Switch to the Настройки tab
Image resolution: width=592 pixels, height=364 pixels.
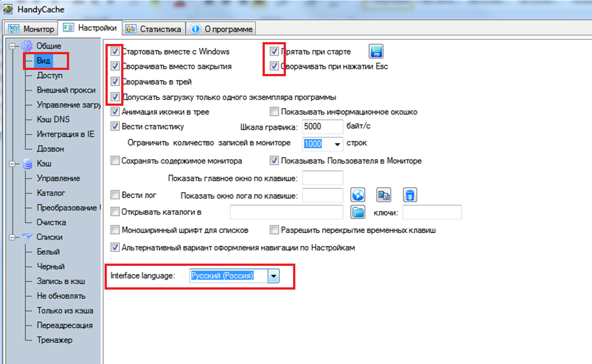click(x=91, y=28)
